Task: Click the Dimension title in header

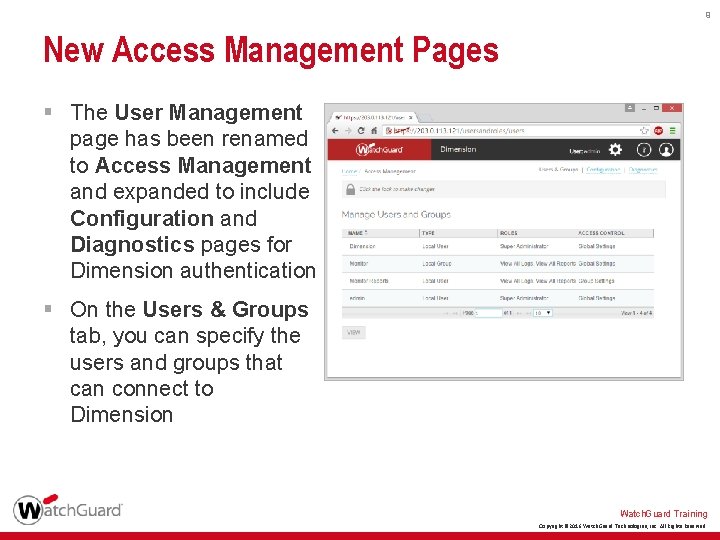Action: [458, 149]
